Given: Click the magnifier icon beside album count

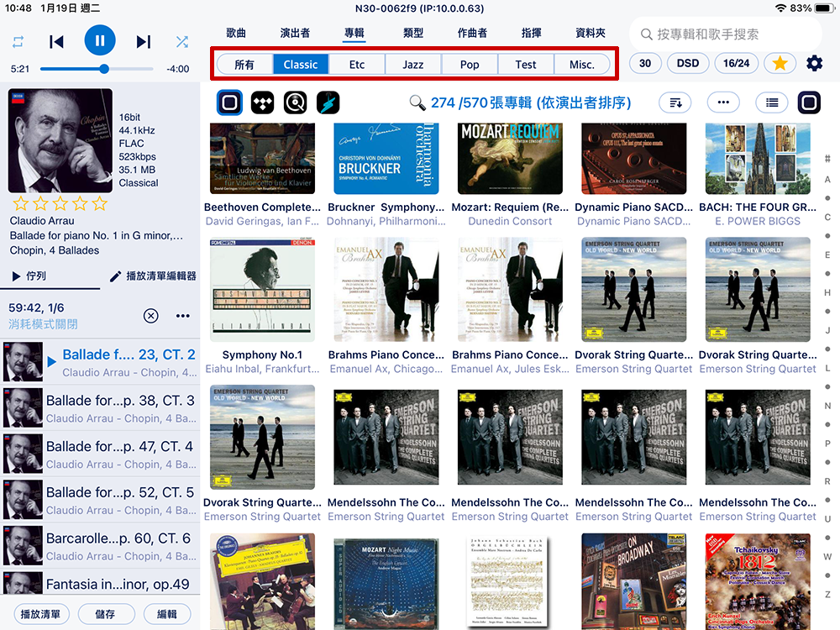Looking at the screenshot, I should (x=417, y=102).
